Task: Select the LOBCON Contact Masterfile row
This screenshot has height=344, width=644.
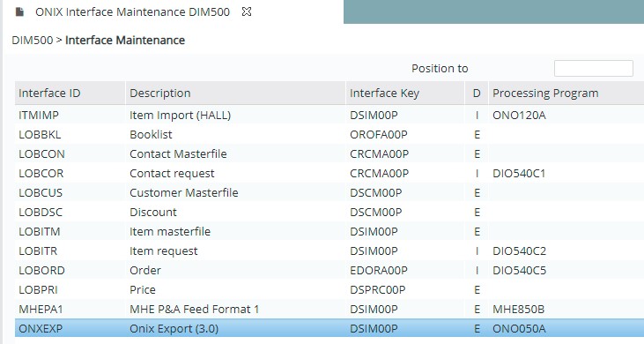Action: click(329, 153)
